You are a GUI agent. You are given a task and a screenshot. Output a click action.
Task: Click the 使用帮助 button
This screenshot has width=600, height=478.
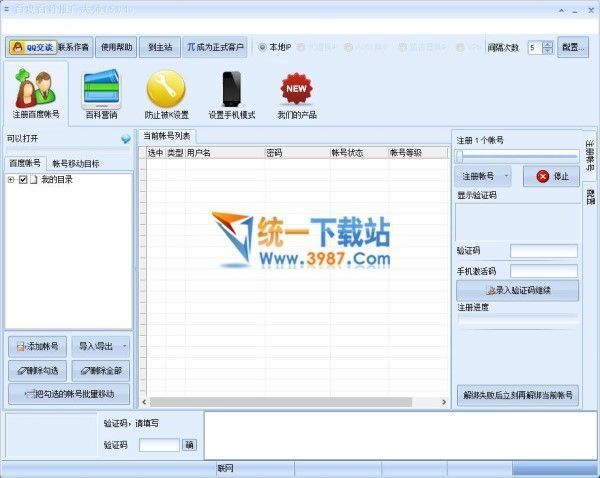tap(116, 47)
